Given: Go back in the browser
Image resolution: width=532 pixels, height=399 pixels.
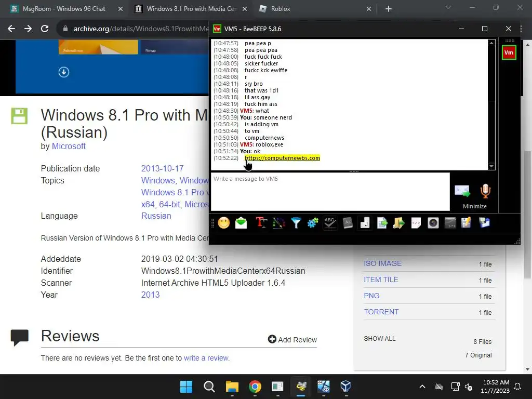Looking at the screenshot, I should tap(11, 29).
